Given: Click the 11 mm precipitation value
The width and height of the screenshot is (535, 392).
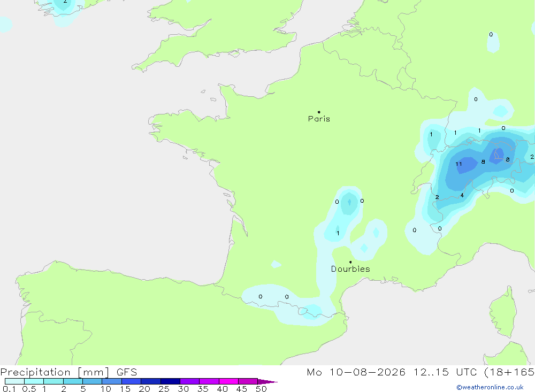Looking at the screenshot, I should tap(458, 164).
